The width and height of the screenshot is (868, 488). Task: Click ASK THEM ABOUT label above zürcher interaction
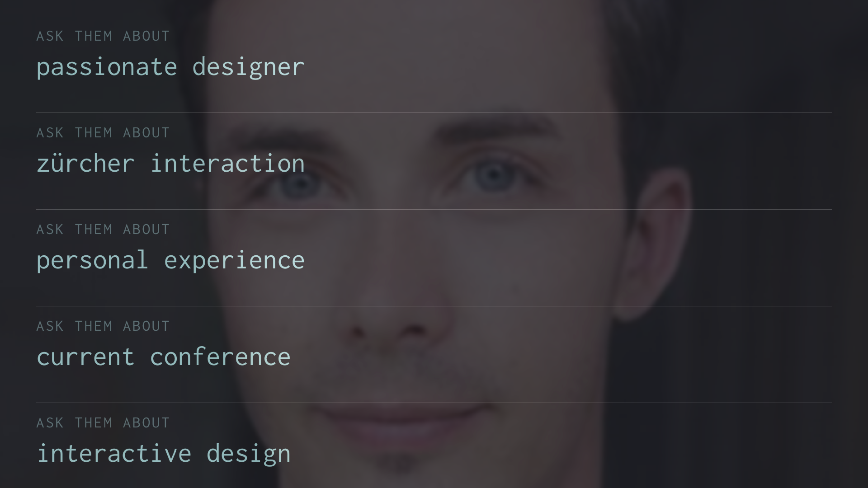click(103, 133)
